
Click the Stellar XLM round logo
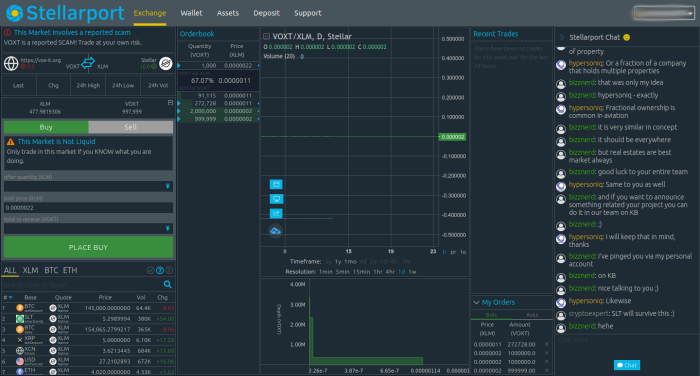[166, 63]
